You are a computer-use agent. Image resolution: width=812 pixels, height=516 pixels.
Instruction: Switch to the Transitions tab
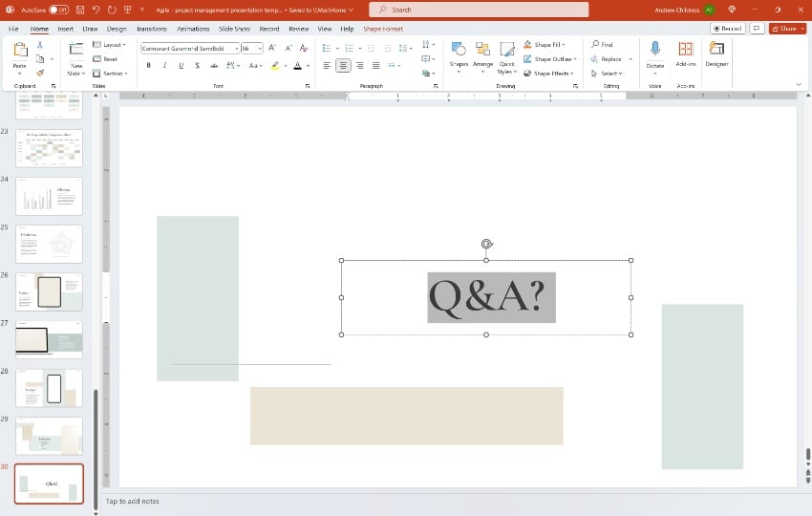pos(152,29)
